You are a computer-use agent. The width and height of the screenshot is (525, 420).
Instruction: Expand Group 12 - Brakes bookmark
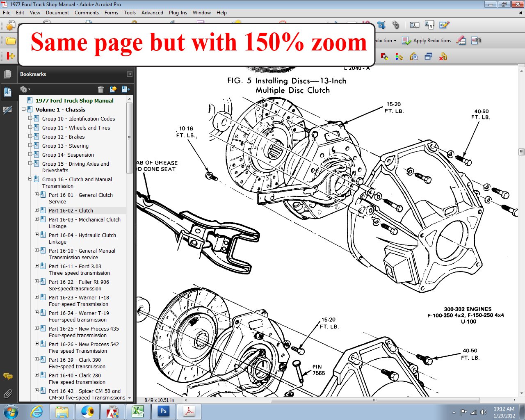tap(30, 136)
